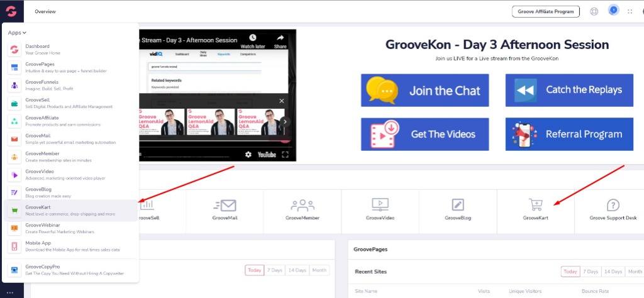Open the YouTube logo link on video
Image resolution: width=644 pixels, height=298 pixels.
(267, 155)
